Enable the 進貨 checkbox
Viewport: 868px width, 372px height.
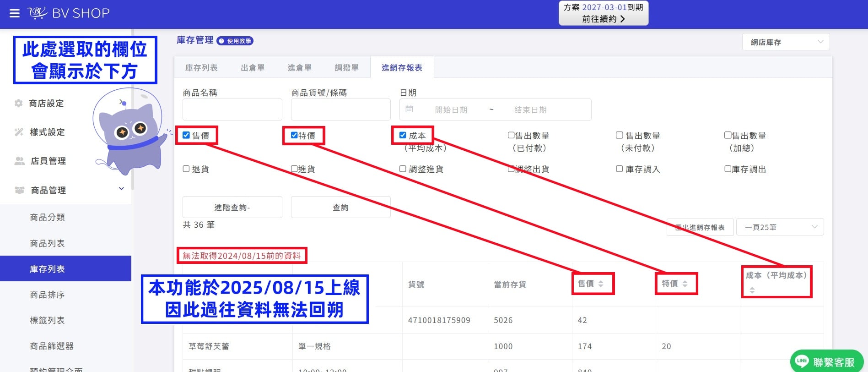tap(294, 169)
